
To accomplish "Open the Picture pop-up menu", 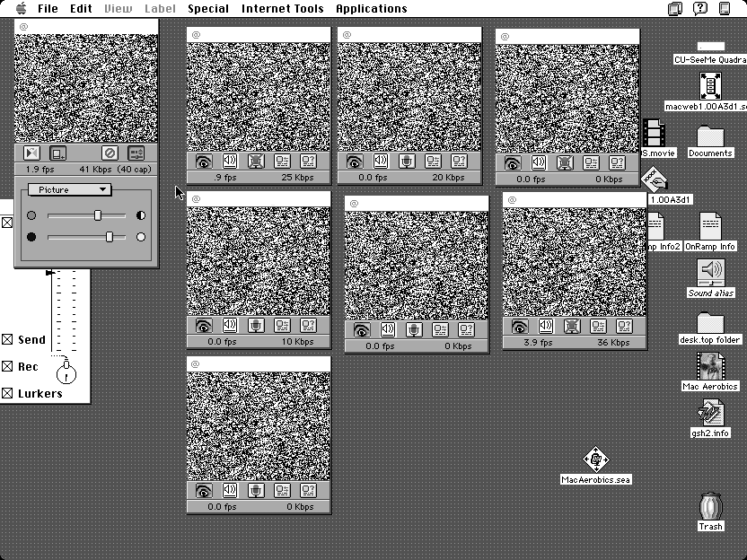I will (69, 190).
